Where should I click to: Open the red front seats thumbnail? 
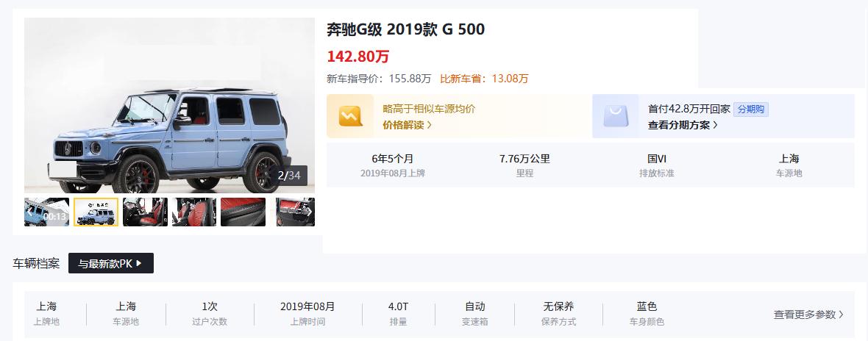(x=193, y=212)
